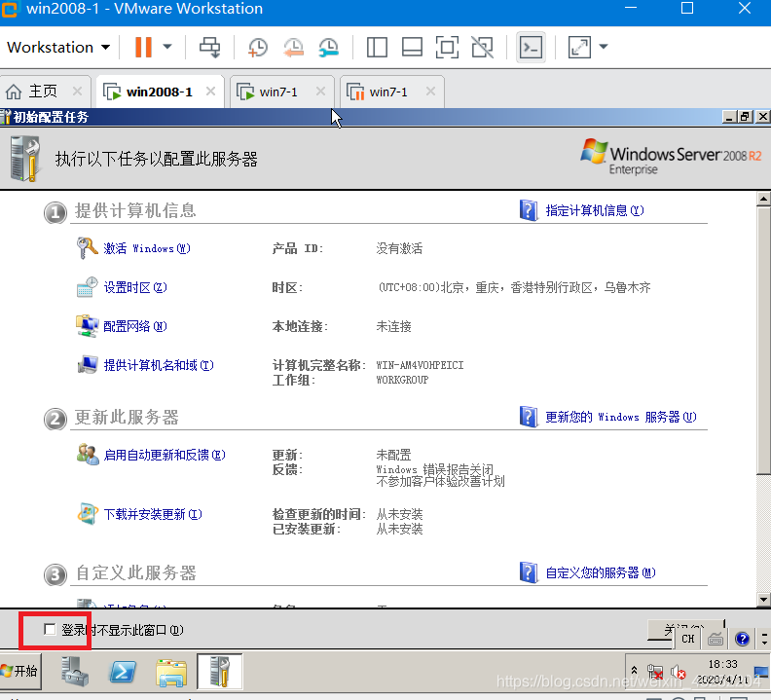Click the Windows update download icon
This screenshot has height=700, width=771.
coord(88,514)
